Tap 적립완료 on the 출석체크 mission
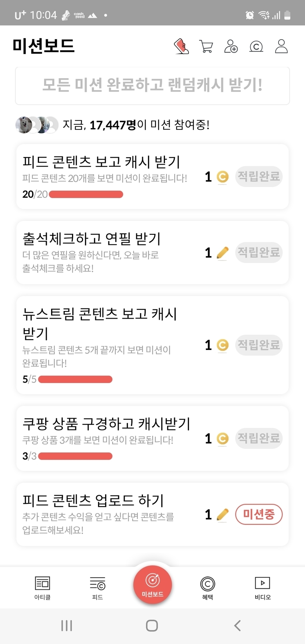 tap(259, 253)
